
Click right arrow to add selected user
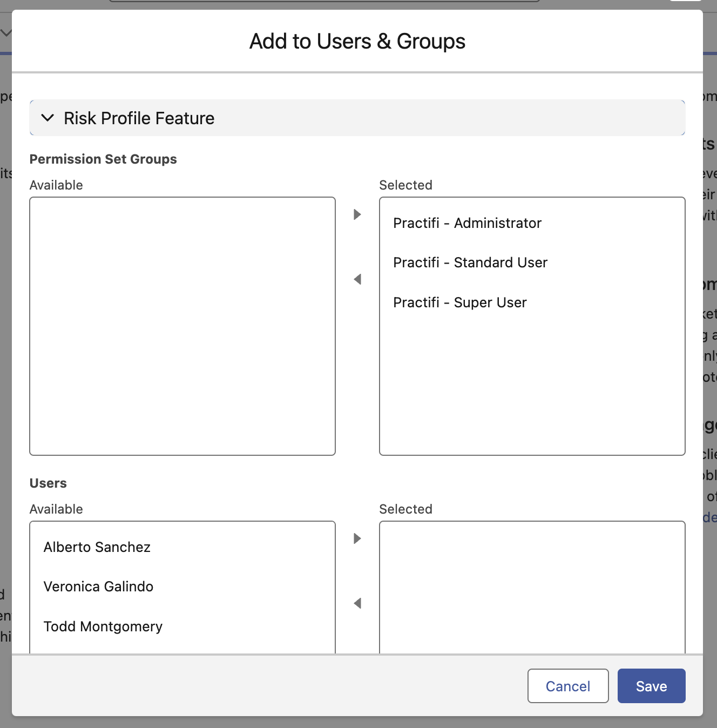pyautogui.click(x=357, y=538)
